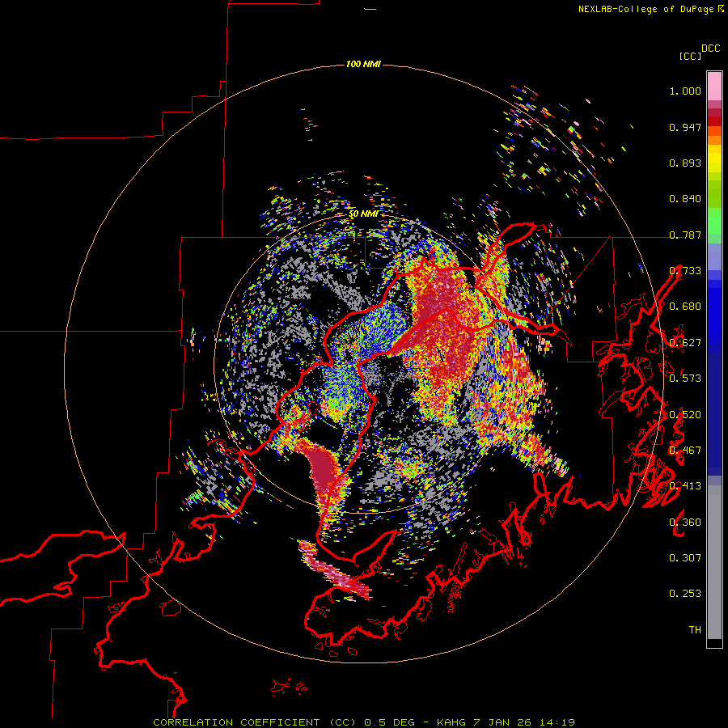Click the CORRELATION COEFFICIENT caption text
This screenshot has width=728, height=728.
pos(236,722)
